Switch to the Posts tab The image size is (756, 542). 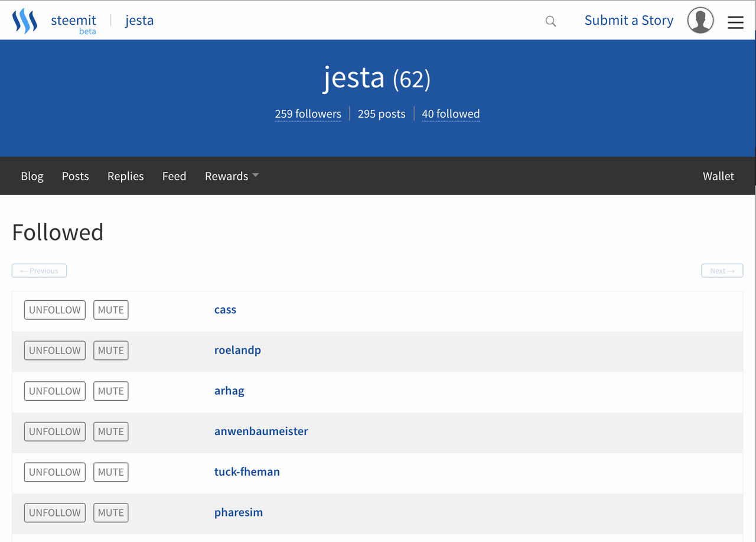[x=76, y=176]
